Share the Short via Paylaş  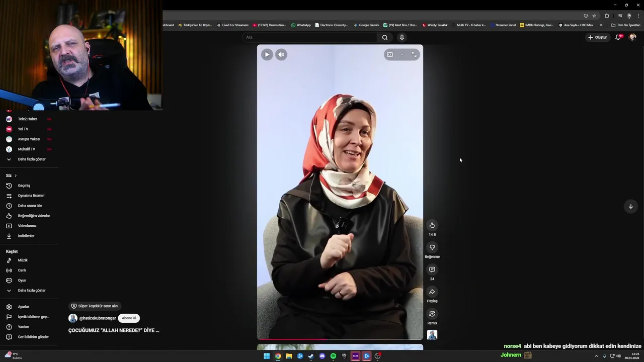pos(432,292)
